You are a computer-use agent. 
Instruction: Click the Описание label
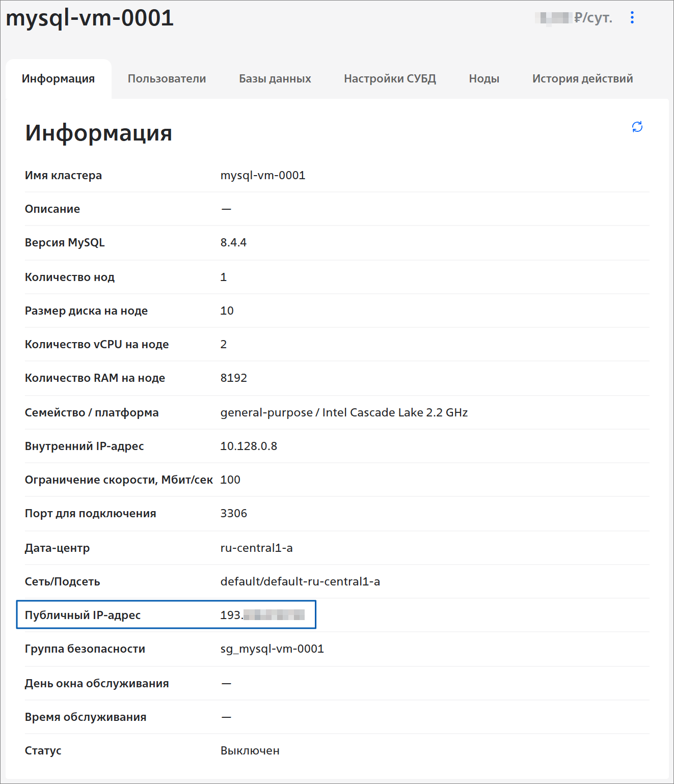(52, 209)
